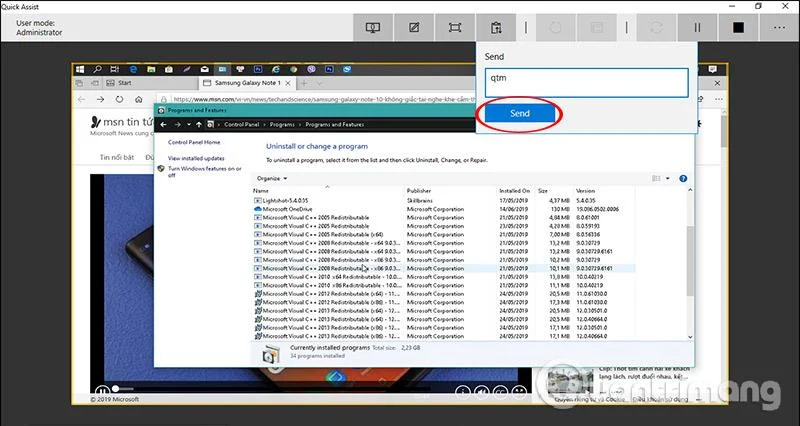
Task: Click the blue Send button
Action: [x=520, y=113]
